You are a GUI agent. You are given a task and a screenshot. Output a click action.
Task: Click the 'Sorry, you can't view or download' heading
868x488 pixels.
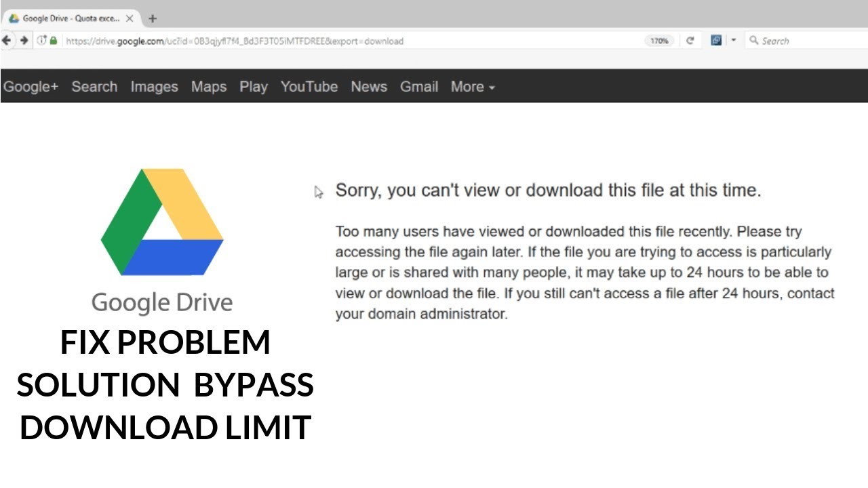(548, 190)
